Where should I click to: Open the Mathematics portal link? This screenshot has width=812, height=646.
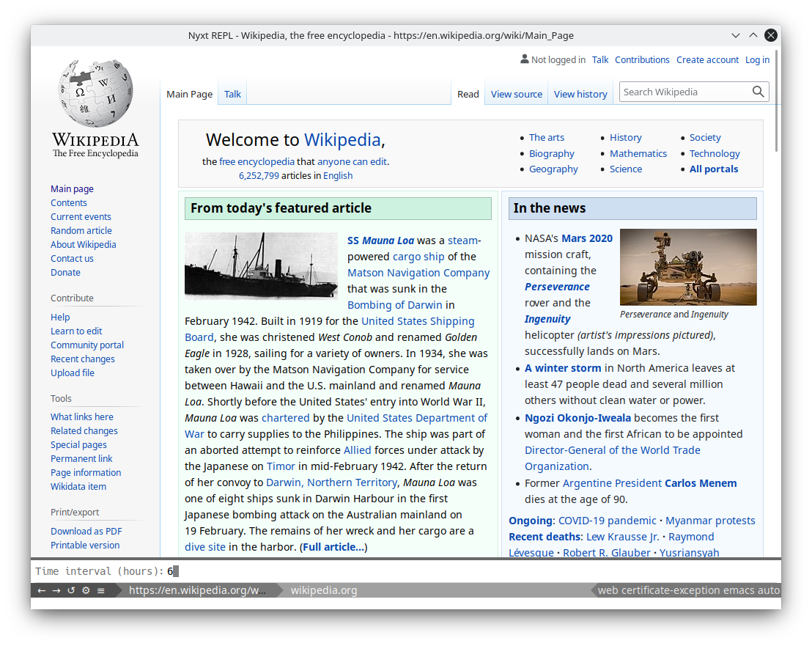pos(638,154)
